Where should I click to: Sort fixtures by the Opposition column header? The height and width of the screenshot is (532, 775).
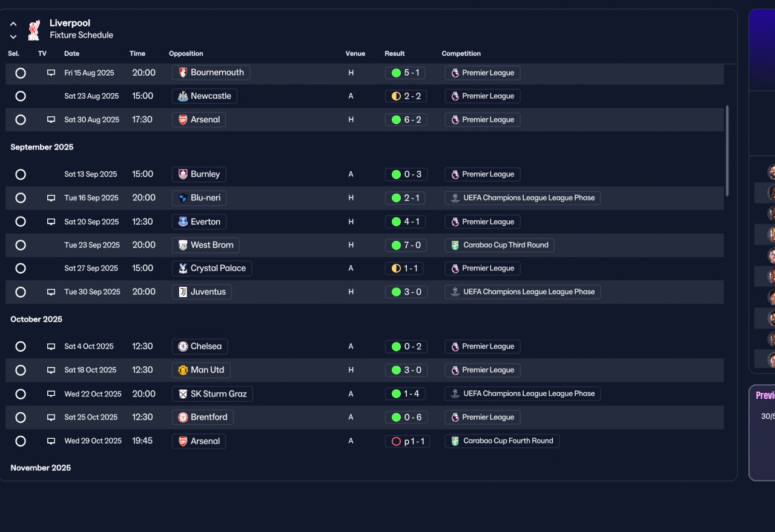(x=186, y=54)
